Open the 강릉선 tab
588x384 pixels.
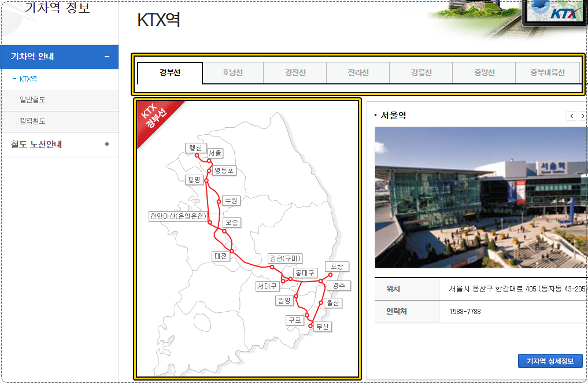pyautogui.click(x=421, y=72)
